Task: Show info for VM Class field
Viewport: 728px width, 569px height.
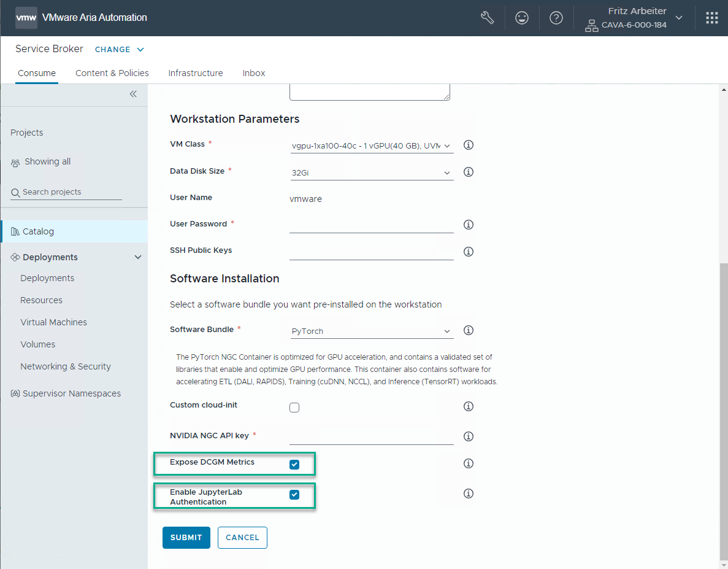Action: click(x=469, y=145)
